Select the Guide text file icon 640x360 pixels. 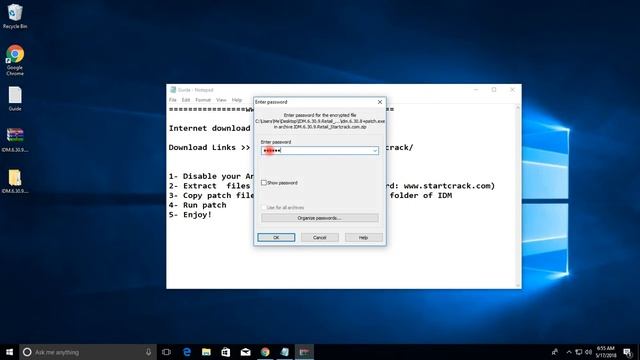15,99
